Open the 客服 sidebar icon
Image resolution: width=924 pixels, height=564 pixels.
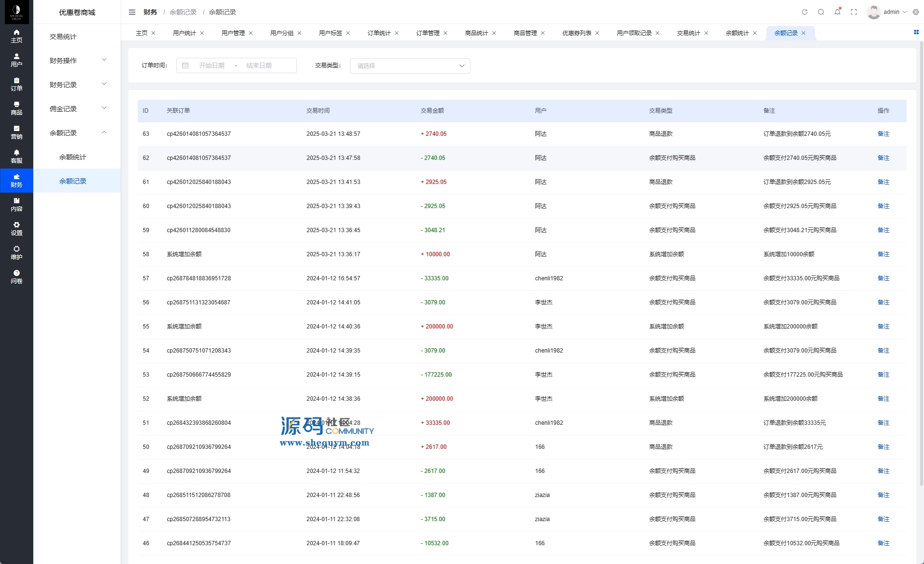16,157
